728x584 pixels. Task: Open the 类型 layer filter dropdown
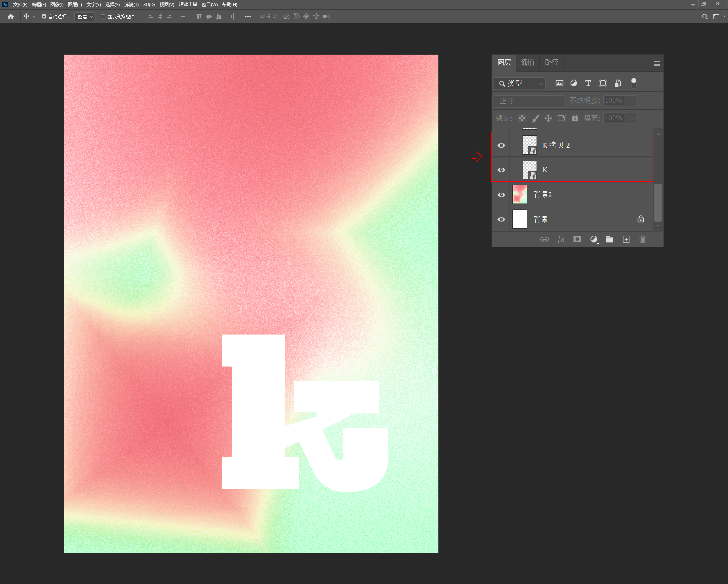[520, 83]
